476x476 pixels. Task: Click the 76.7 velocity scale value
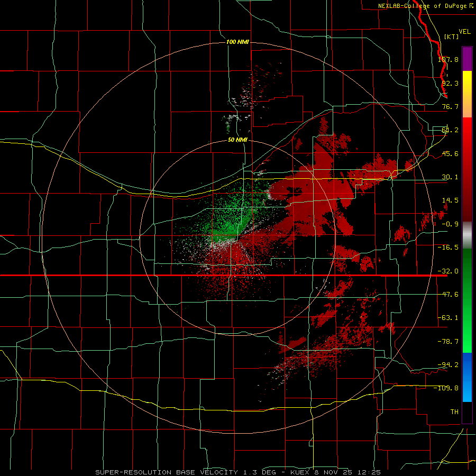tap(450, 106)
